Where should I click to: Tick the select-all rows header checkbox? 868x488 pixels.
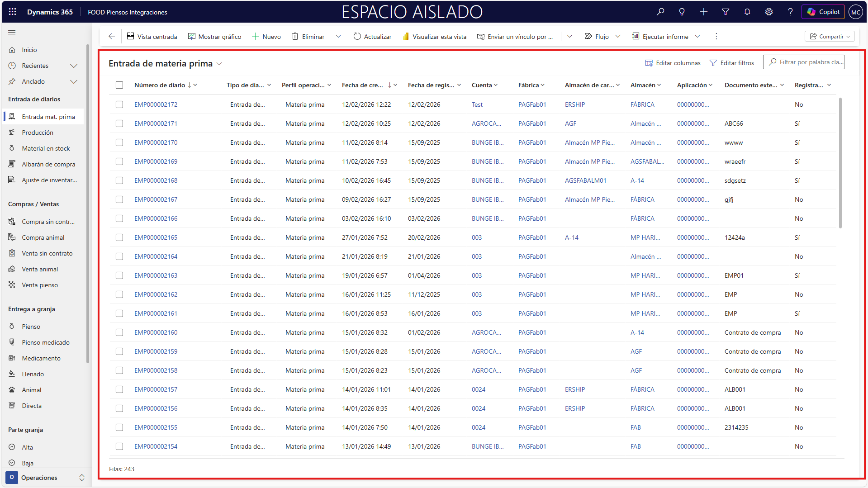tap(119, 85)
